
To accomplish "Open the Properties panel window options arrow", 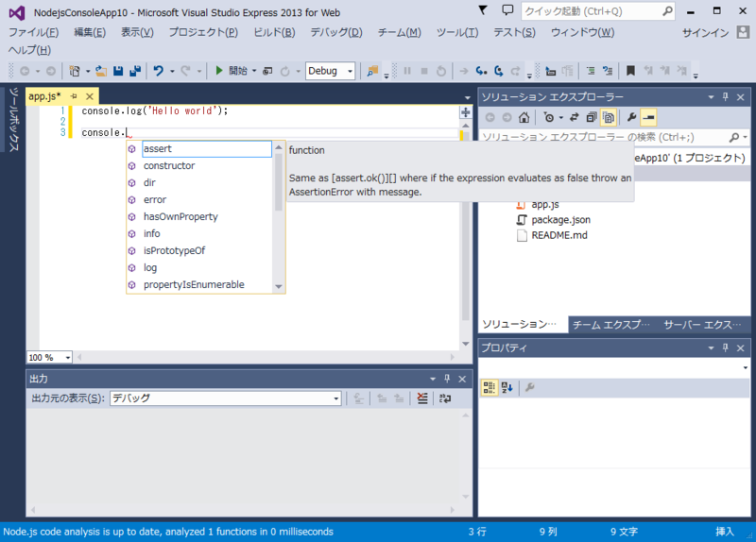I will click(x=711, y=347).
